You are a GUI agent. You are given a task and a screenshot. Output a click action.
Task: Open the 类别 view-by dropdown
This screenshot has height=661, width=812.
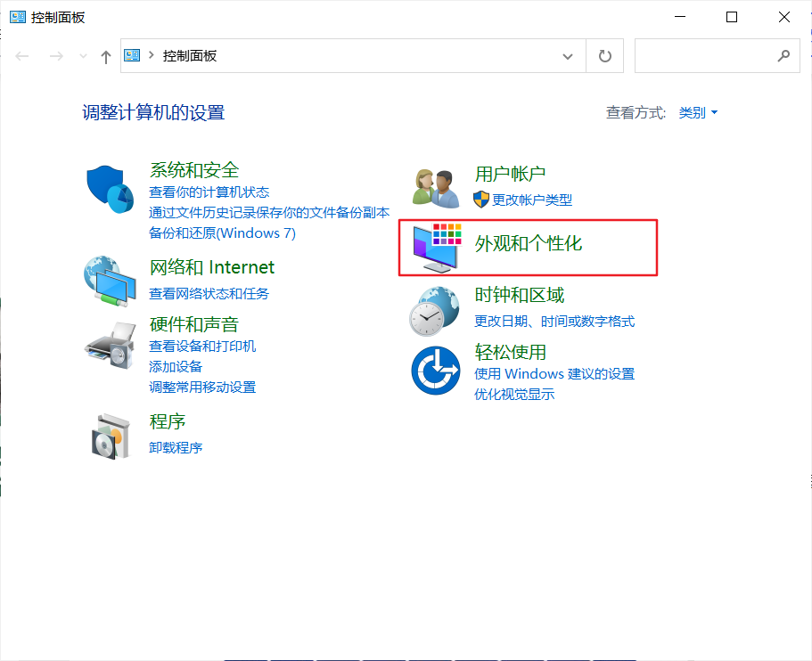[698, 113]
